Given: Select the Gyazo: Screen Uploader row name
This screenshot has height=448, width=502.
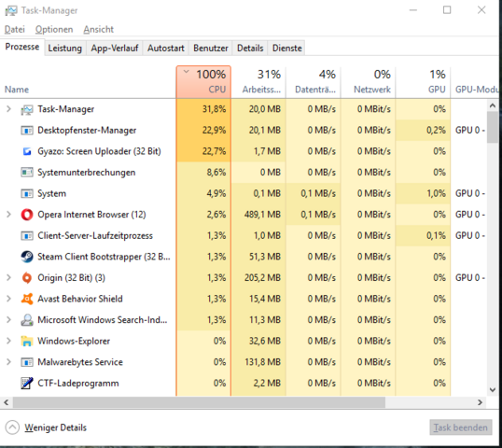Looking at the screenshot, I should tap(99, 151).
